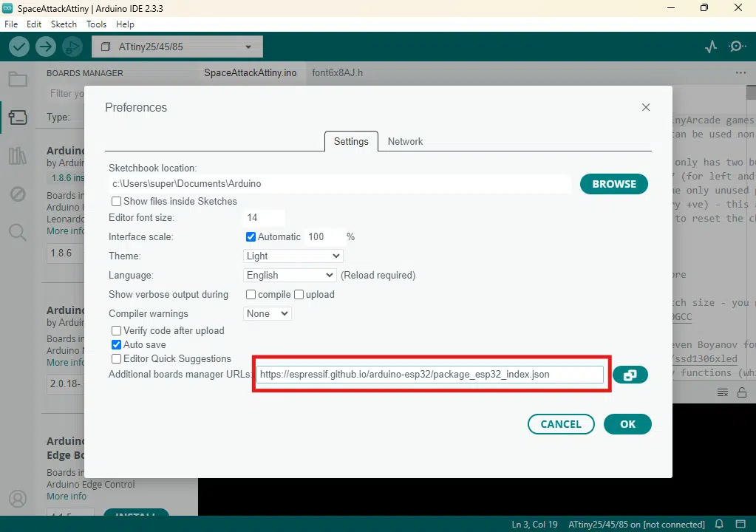The image size is (756, 532).
Task: Click the Editor font size field
Action: (265, 217)
